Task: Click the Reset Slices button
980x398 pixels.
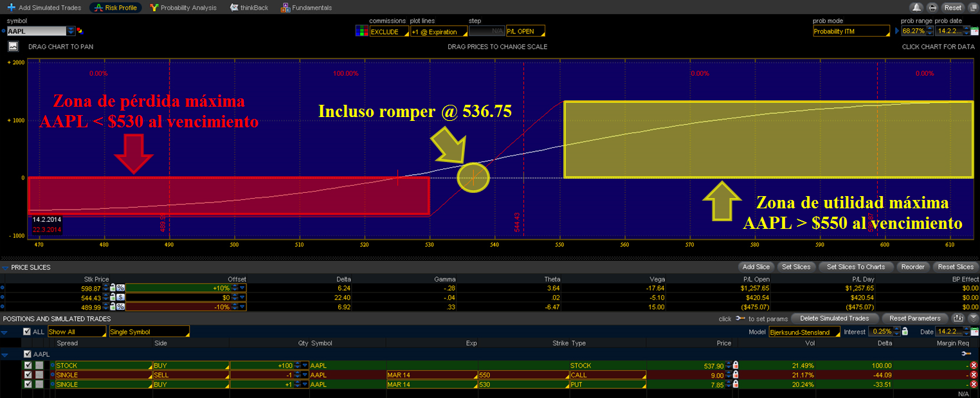Action: click(956, 267)
